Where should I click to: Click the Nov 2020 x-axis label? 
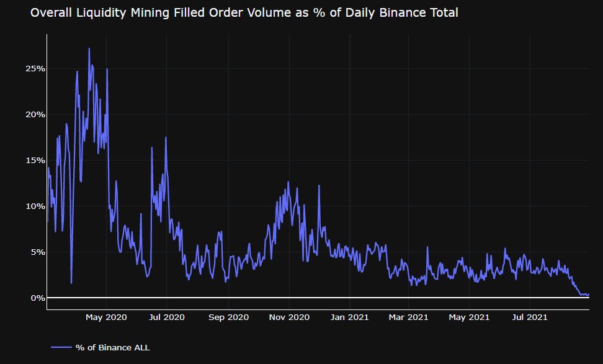[x=289, y=317]
